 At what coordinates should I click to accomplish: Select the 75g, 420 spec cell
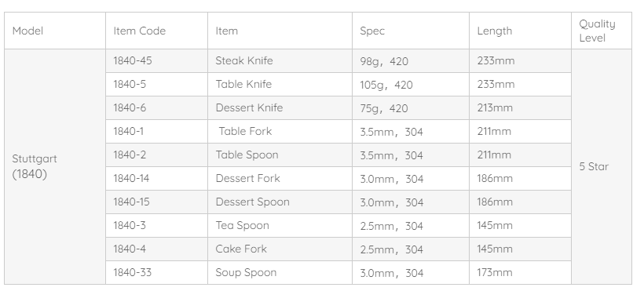[x=410, y=108]
